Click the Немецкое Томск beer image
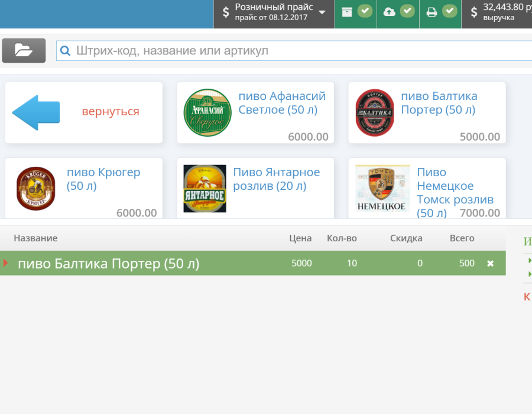The image size is (532, 414). 382,188
